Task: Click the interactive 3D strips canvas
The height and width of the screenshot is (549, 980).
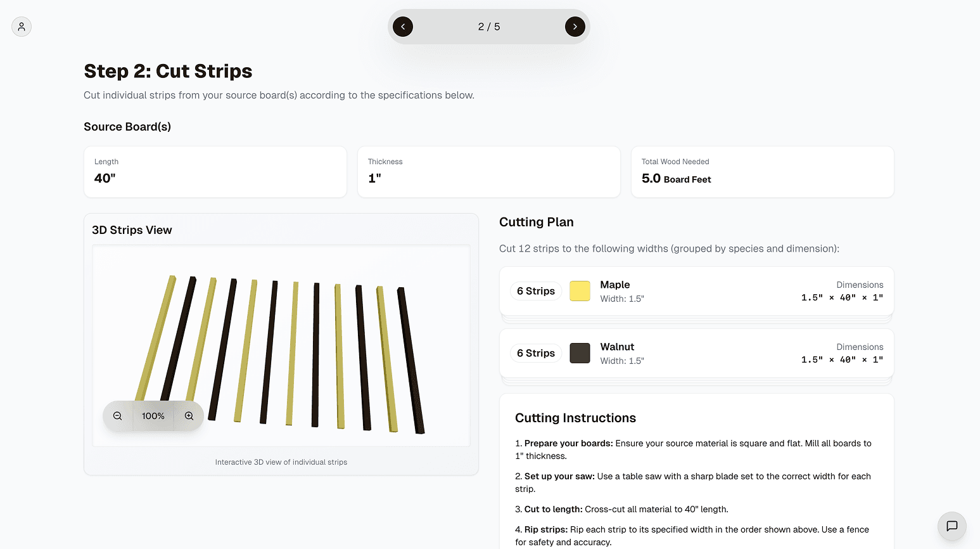Action: [x=281, y=346]
